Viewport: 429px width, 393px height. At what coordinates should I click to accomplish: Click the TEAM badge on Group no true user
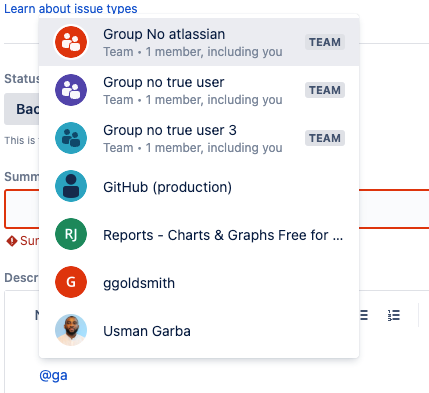click(325, 90)
